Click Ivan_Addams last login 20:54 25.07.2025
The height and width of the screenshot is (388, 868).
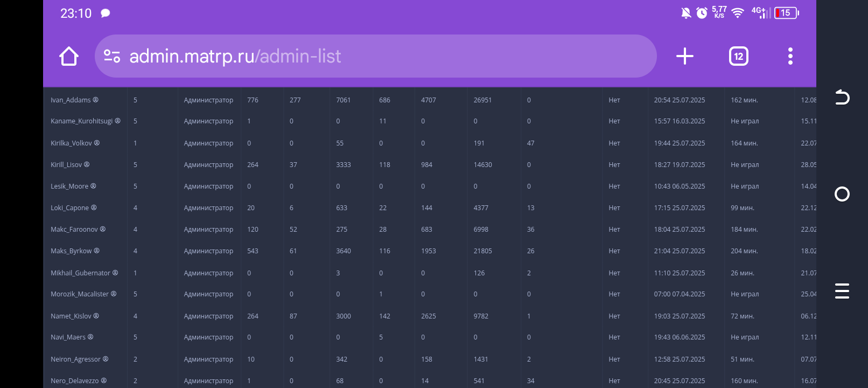[680, 100]
